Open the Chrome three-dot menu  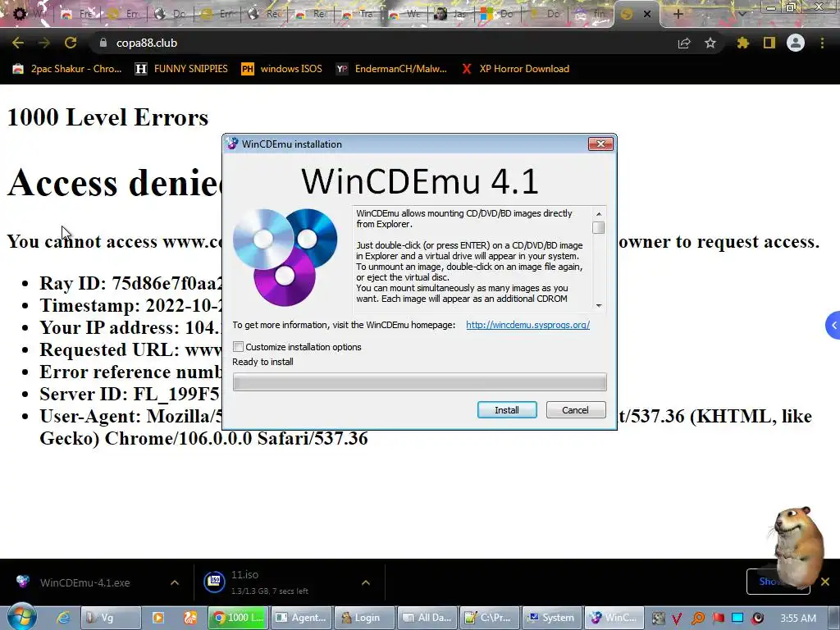pos(822,43)
